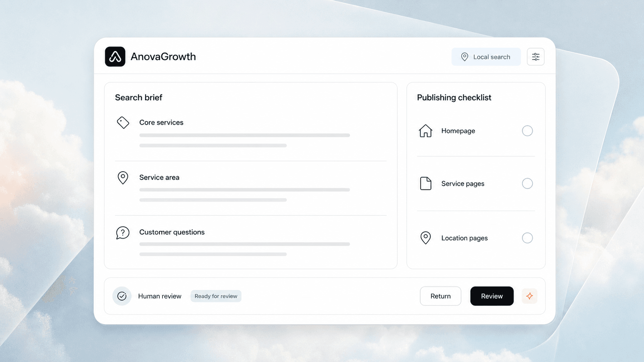The width and height of the screenshot is (644, 362).
Task: Click the Human review label
Action: click(x=160, y=296)
